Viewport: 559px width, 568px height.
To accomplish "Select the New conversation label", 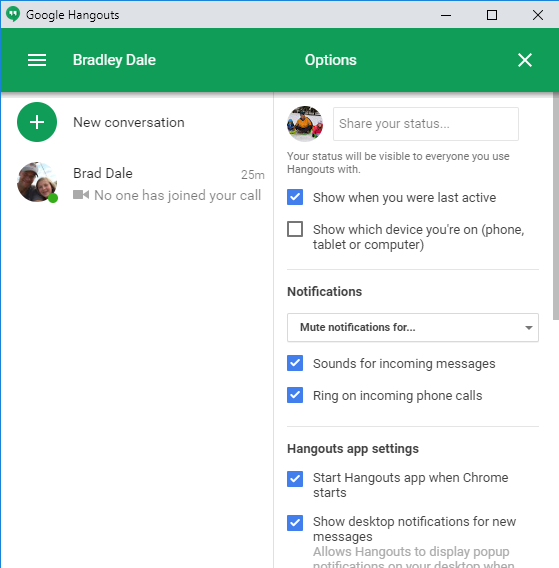I will click(129, 122).
